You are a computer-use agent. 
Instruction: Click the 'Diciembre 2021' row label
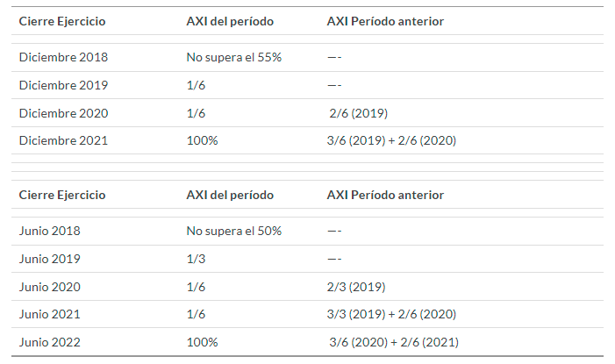(x=63, y=140)
